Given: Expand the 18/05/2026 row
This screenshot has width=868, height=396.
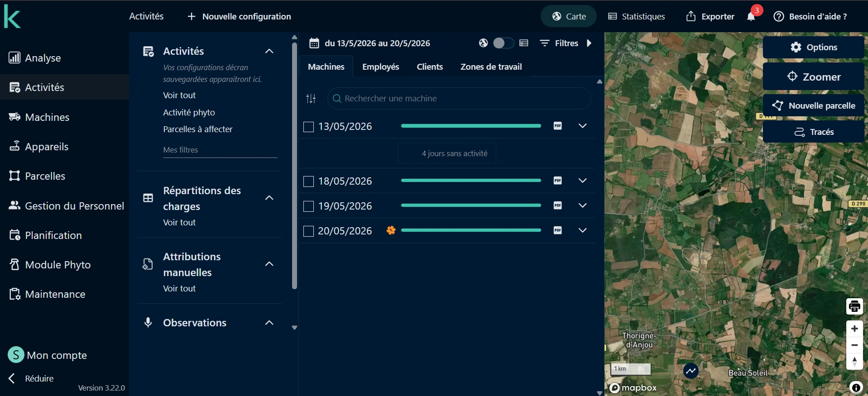Looking at the screenshot, I should tap(583, 181).
